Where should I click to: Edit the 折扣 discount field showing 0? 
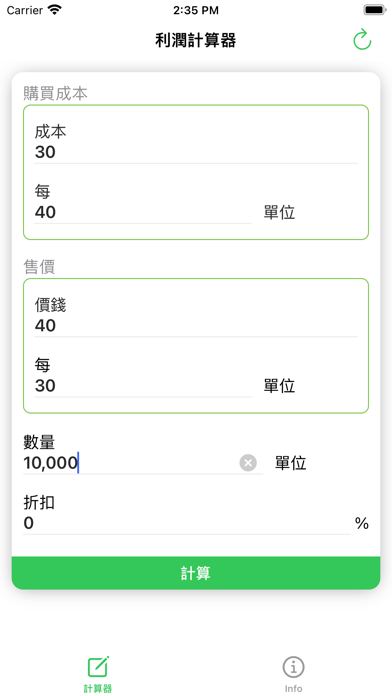[x=186, y=523]
